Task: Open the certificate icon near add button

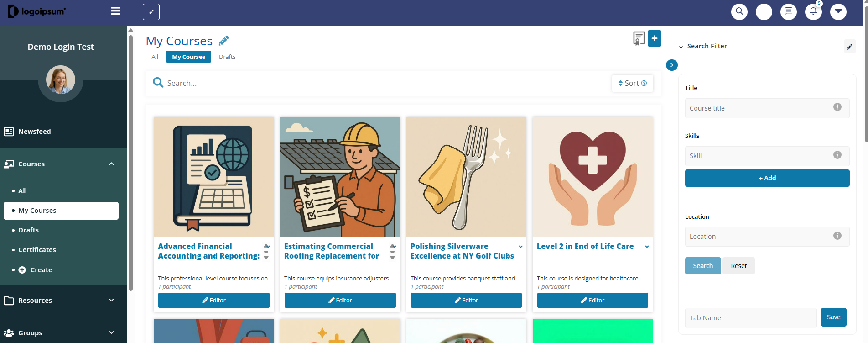Action: coord(639,38)
